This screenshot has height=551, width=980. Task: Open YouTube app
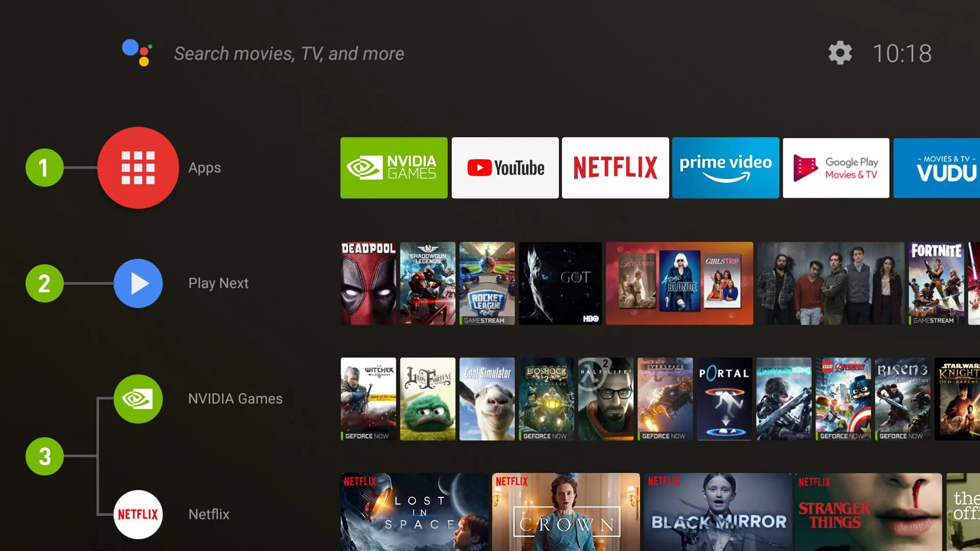pyautogui.click(x=504, y=167)
